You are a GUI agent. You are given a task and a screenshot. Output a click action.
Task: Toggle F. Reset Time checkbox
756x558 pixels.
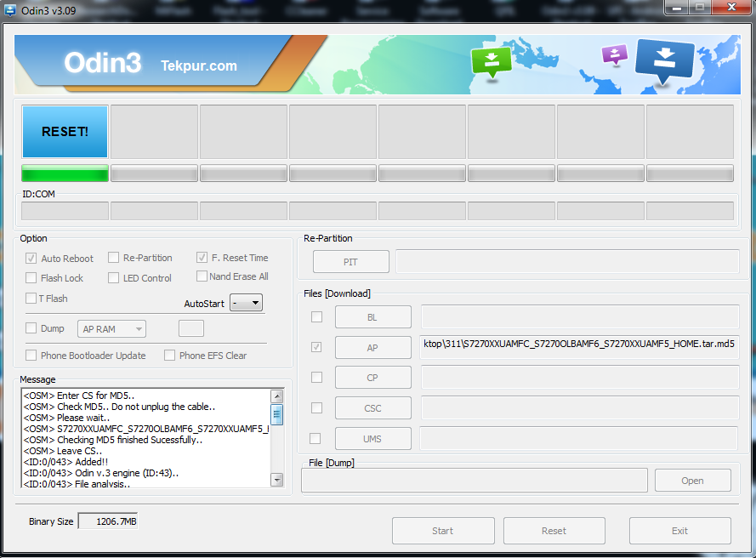pos(202,258)
